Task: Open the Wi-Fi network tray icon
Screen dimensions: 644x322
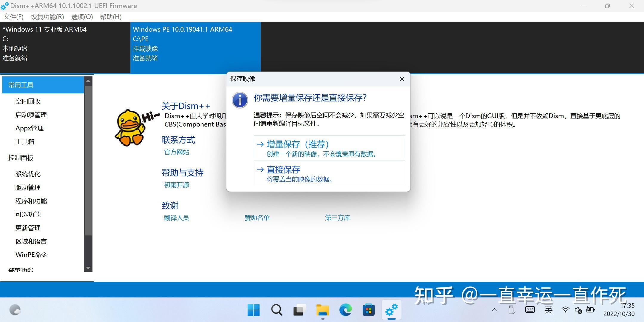Action: [x=566, y=310]
